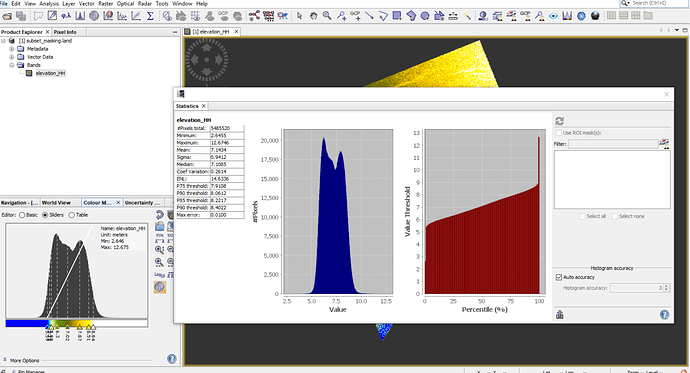Viewport: 690px width, 373px height.
Task: Choose the Table editor radio button
Action: pyautogui.click(x=71, y=215)
